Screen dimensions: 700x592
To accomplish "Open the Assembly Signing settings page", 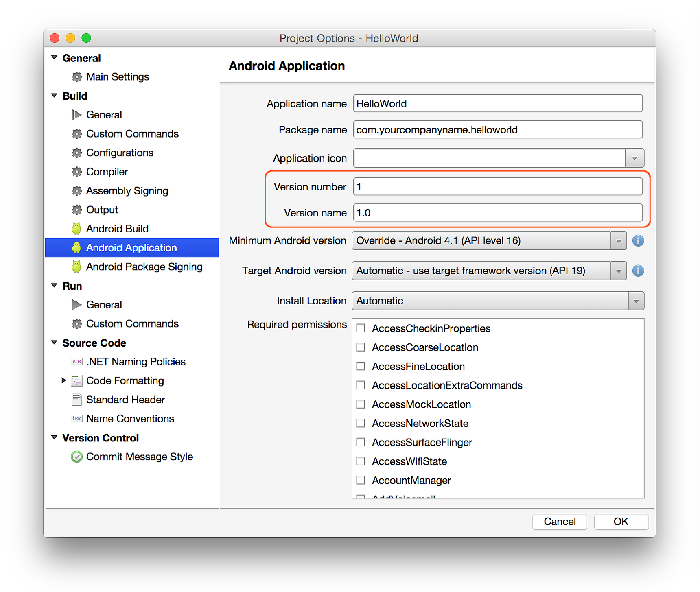I will (x=127, y=191).
